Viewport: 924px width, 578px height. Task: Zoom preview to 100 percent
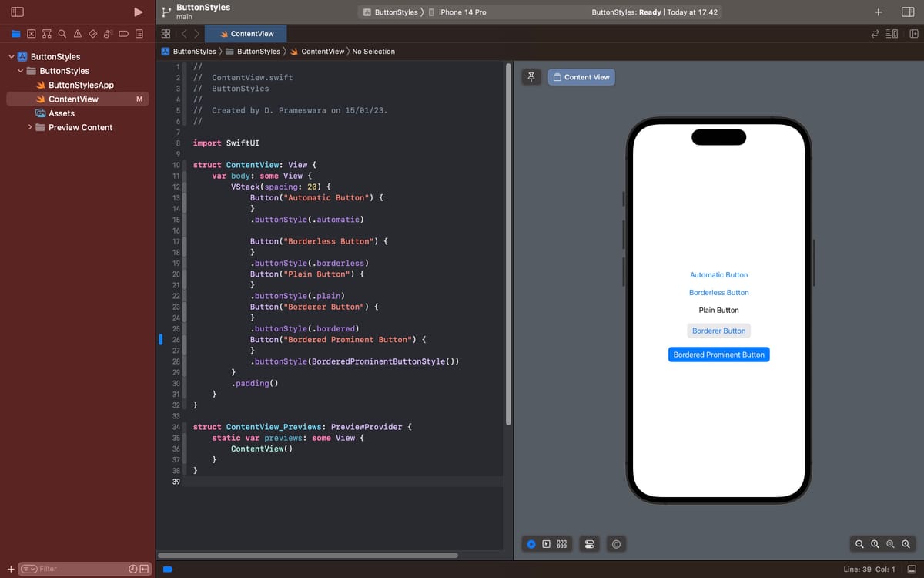point(875,544)
